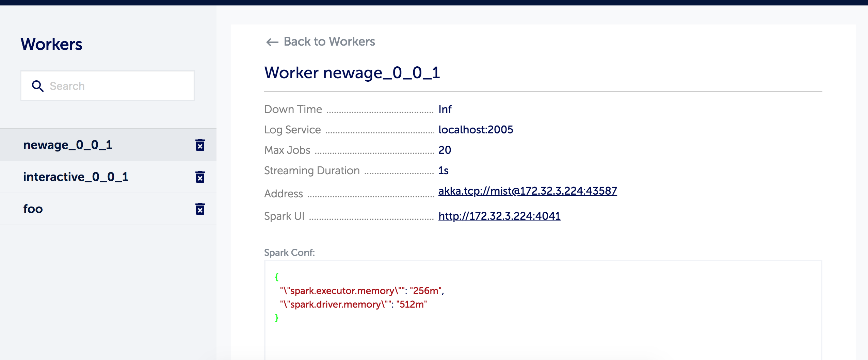Select the newage_0_0_1 worker row
The image size is (868, 360).
(x=108, y=145)
